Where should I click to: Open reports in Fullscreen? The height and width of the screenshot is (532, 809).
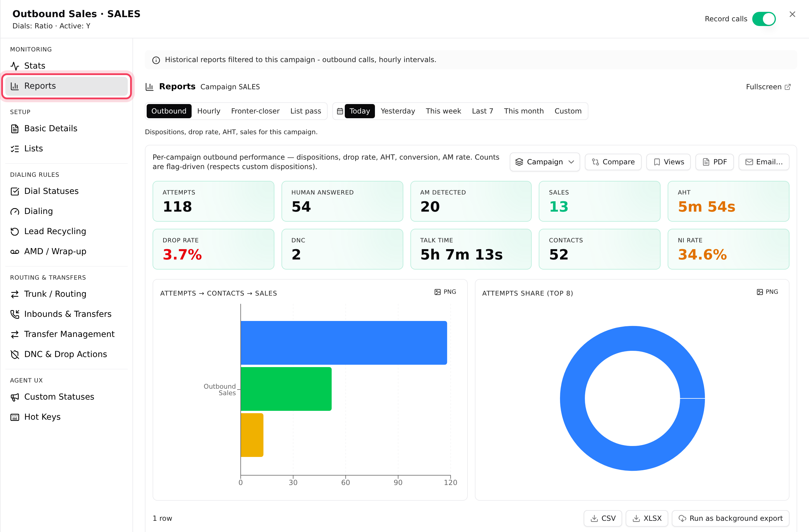click(768, 87)
